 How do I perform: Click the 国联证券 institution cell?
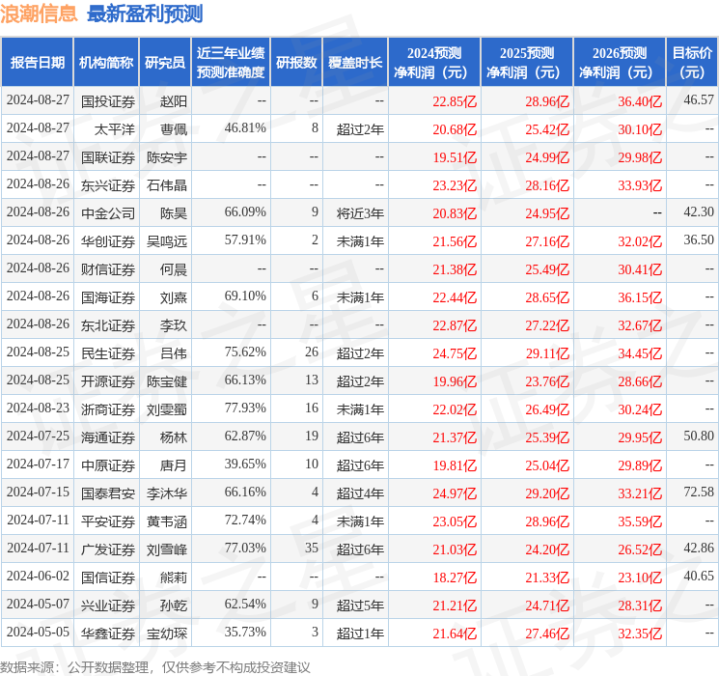[x=108, y=157]
